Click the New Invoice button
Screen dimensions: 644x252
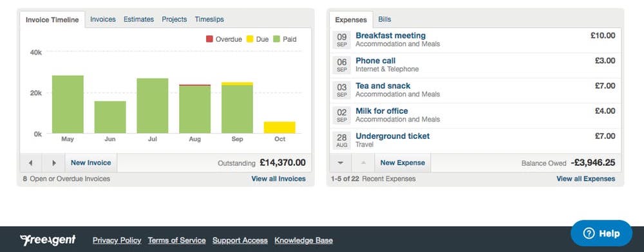(x=91, y=163)
